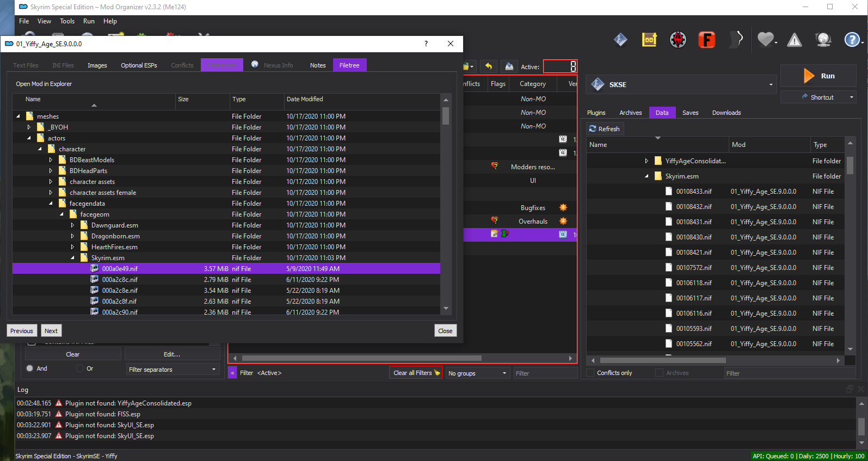868x461 pixels.
Task: Click the Edit... button
Action: [x=172, y=354]
